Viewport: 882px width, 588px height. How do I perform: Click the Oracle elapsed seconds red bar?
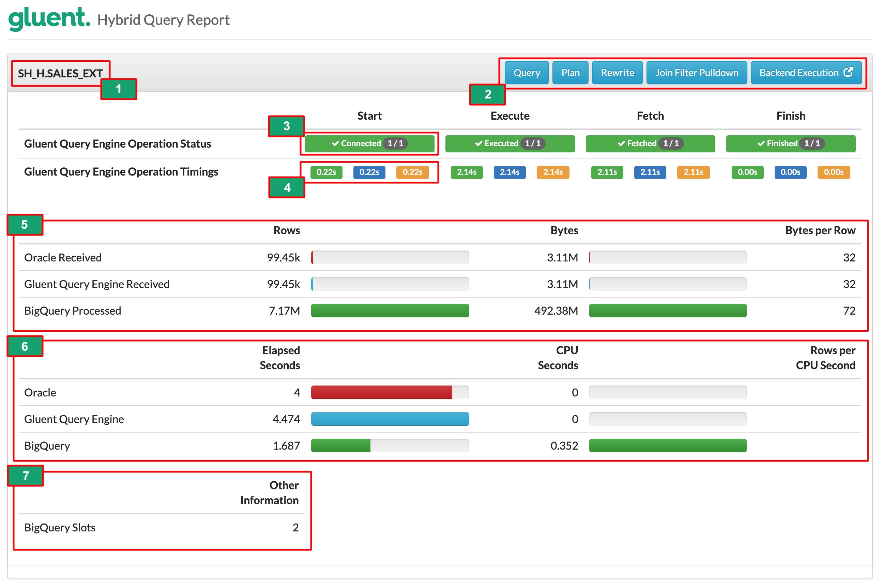click(x=381, y=392)
